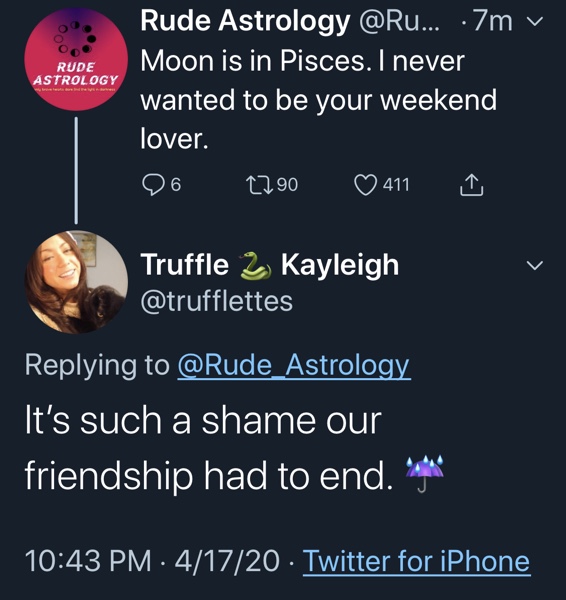Tap the umbrella emoji in reply

click(424, 473)
